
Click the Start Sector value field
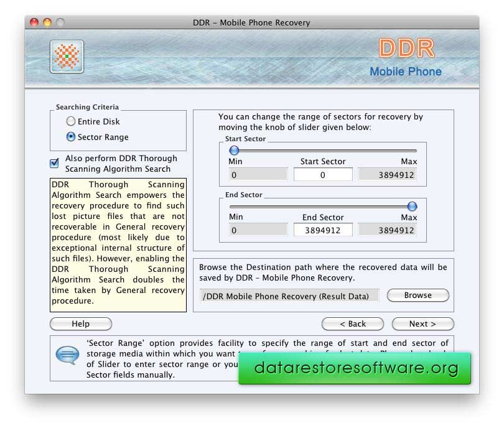click(x=323, y=175)
